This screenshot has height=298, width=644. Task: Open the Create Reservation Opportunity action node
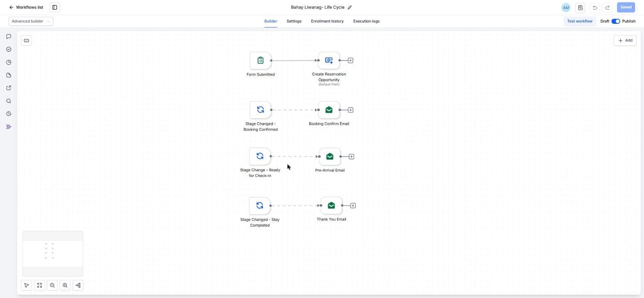click(329, 61)
